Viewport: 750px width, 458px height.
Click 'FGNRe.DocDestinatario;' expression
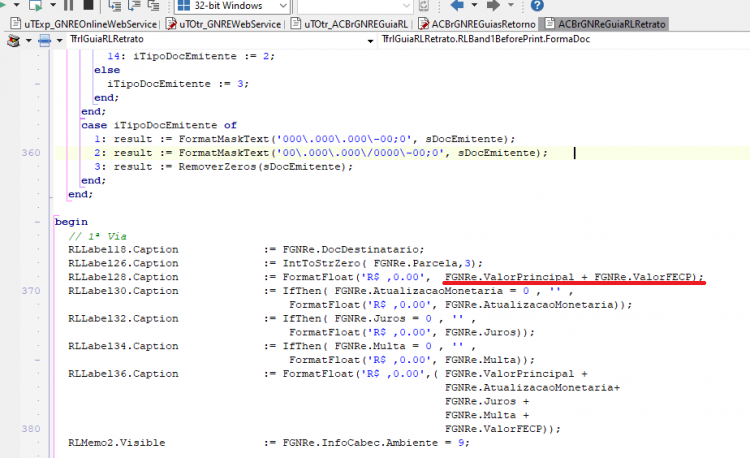(x=353, y=250)
